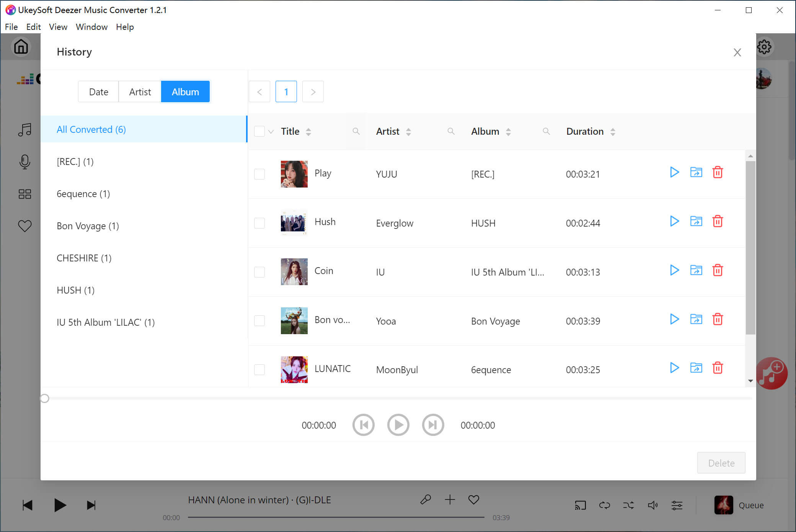Check the checkbox next to Coin by IU
The image size is (796, 532).
259,271
